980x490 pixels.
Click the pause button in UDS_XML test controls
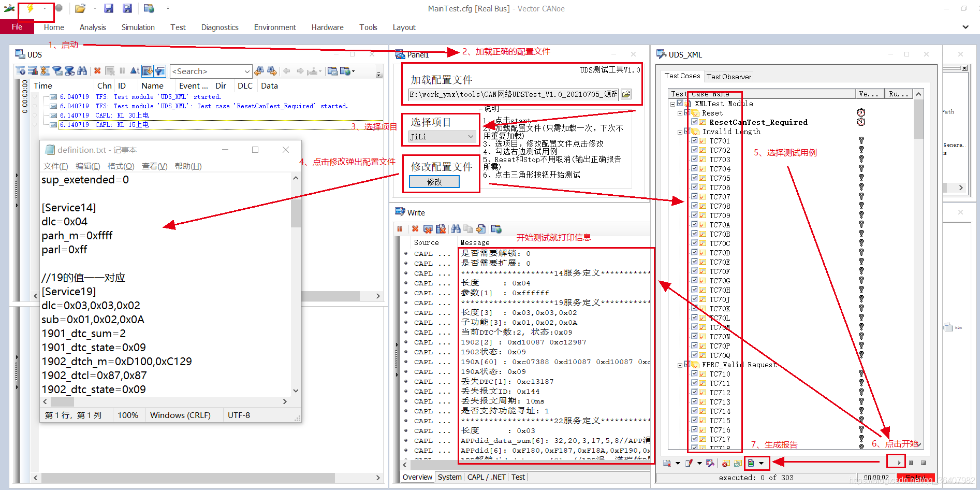tap(911, 463)
